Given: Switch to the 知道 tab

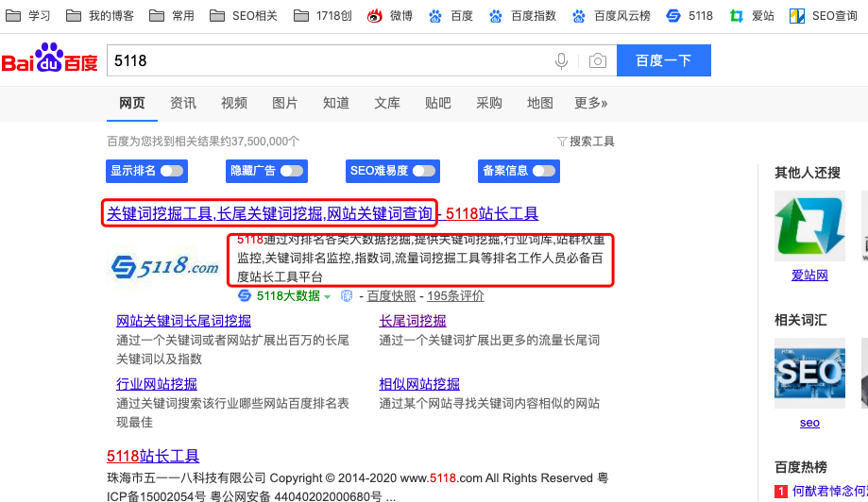Looking at the screenshot, I should pos(336,103).
